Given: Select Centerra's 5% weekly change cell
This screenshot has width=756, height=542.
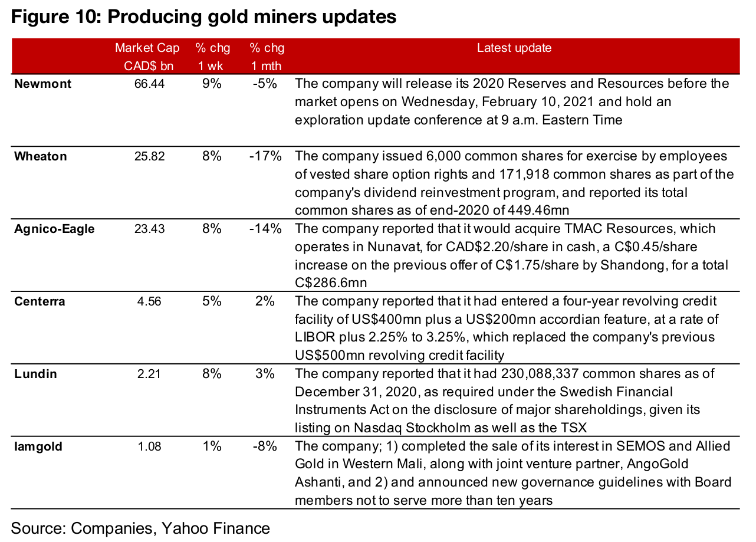Looking at the screenshot, I should pos(212,301).
